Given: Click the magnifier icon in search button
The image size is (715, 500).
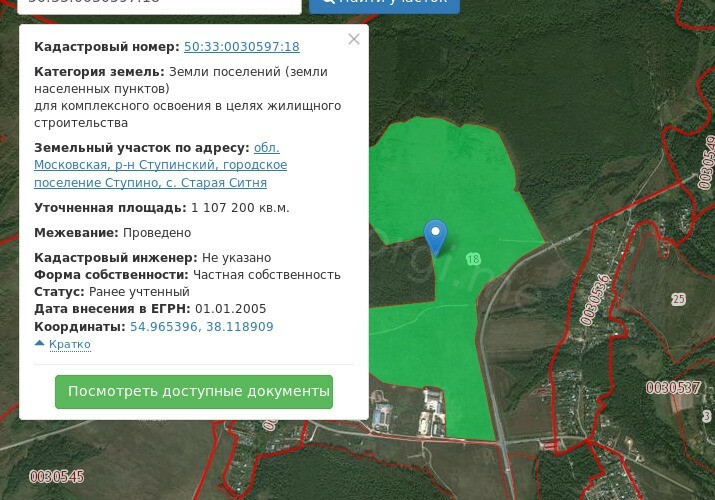Looking at the screenshot, I should tap(327, 1).
